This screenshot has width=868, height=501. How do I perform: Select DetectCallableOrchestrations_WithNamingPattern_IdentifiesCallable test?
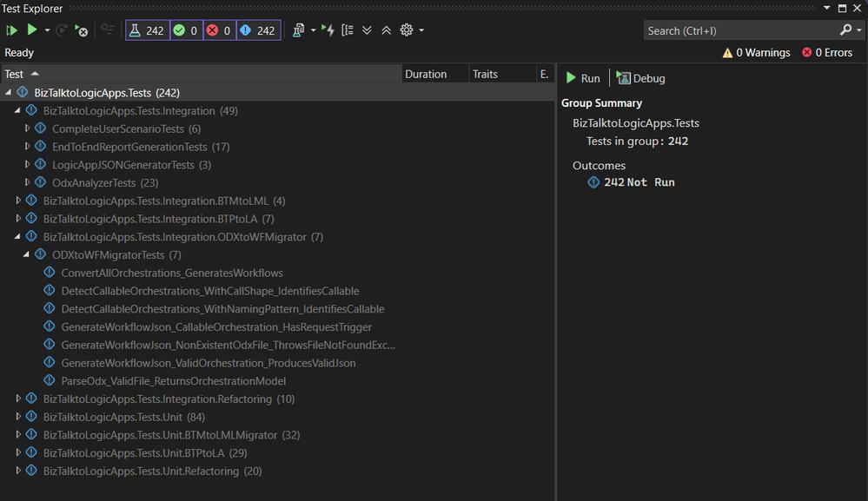[x=222, y=309]
